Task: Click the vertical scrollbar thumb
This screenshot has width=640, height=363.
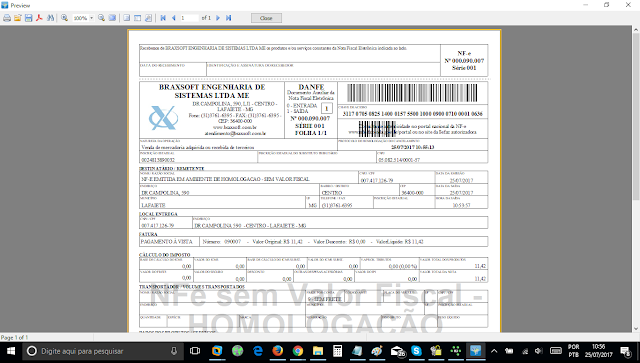Action: click(x=636, y=117)
